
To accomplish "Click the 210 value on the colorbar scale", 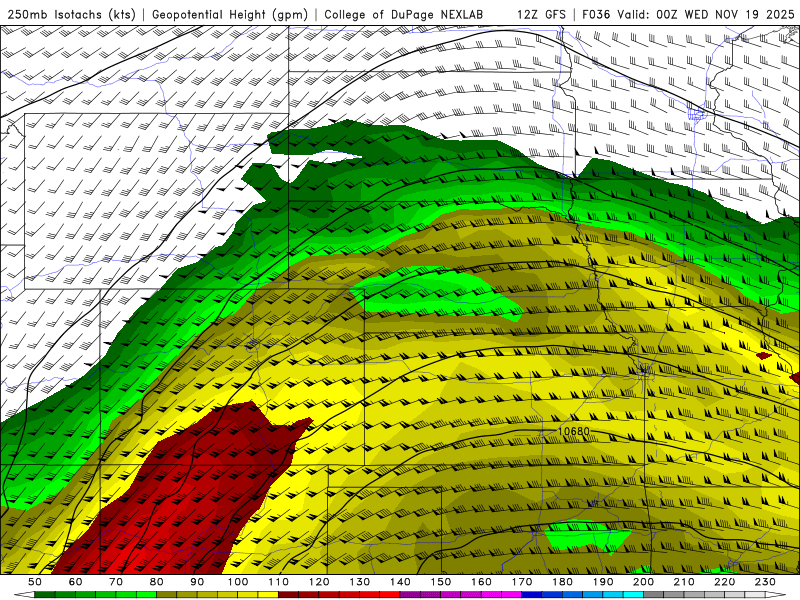I will pyautogui.click(x=684, y=582).
